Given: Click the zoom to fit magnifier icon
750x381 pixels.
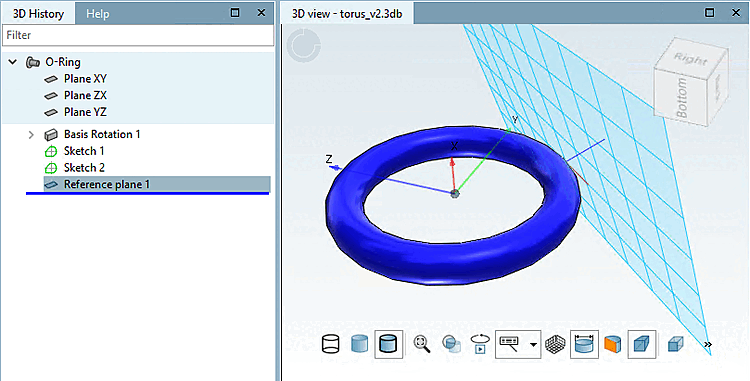Looking at the screenshot, I should pos(422,344).
